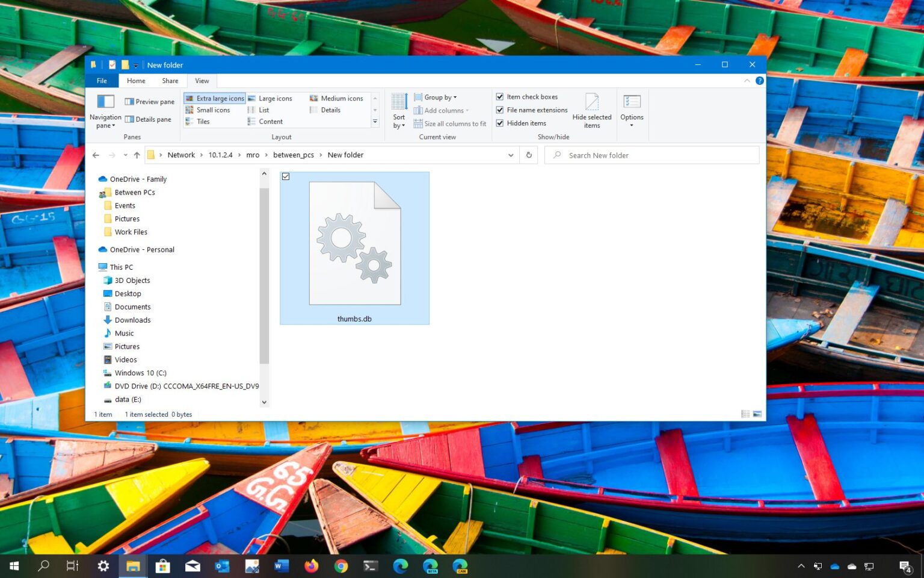Viewport: 924px width, 578px height.
Task: Switch to the Home ribbon tab
Action: tap(136, 81)
